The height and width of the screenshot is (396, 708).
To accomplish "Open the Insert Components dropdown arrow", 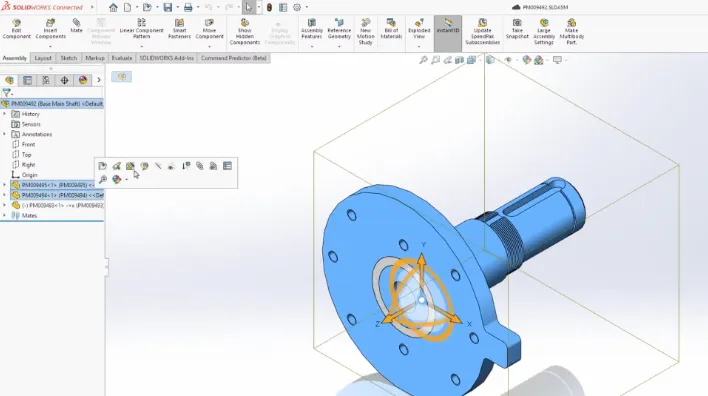I will [50, 47].
